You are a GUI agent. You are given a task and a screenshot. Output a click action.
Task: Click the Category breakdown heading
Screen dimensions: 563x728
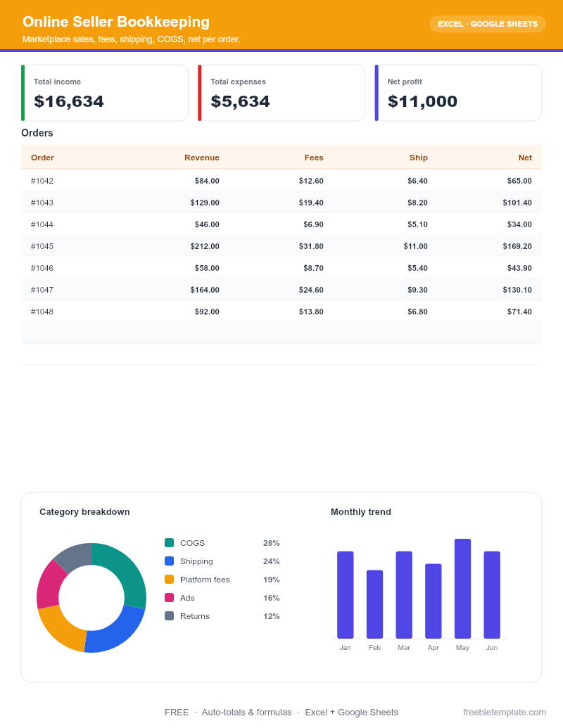click(84, 511)
